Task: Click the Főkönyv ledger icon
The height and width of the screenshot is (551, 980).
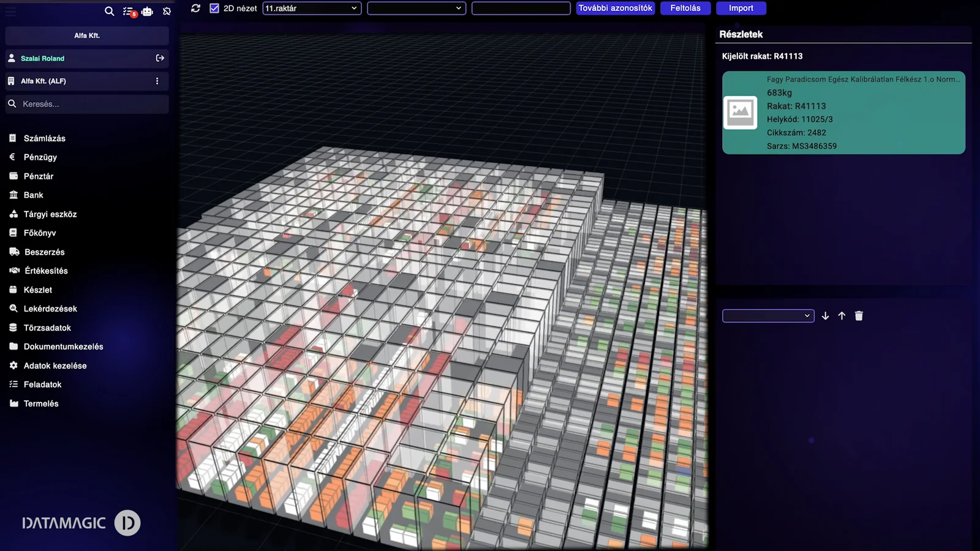Action: 13,233
